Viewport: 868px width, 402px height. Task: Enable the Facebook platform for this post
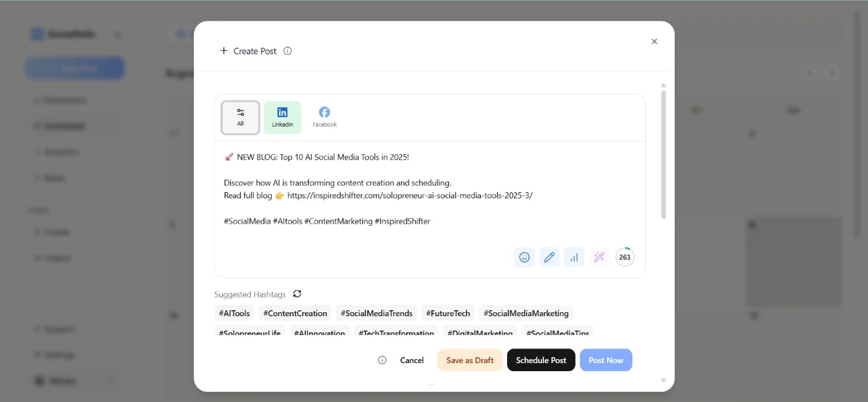[x=324, y=116]
